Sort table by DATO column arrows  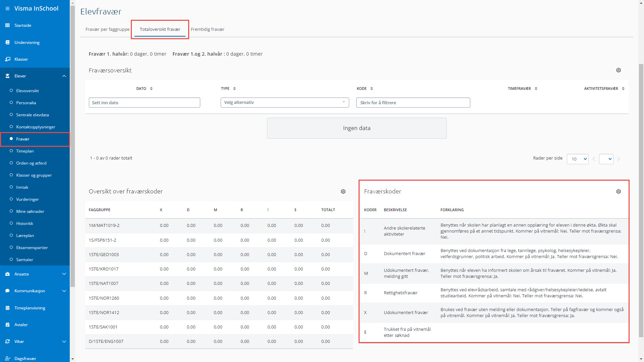pos(151,88)
